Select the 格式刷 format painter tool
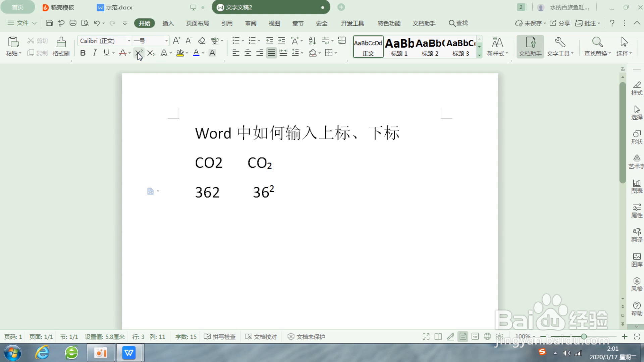644x362 pixels. pos(61,46)
